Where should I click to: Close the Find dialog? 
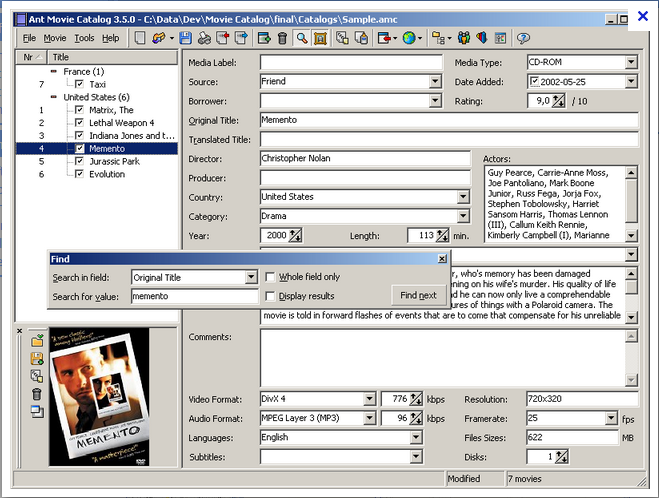coord(442,259)
